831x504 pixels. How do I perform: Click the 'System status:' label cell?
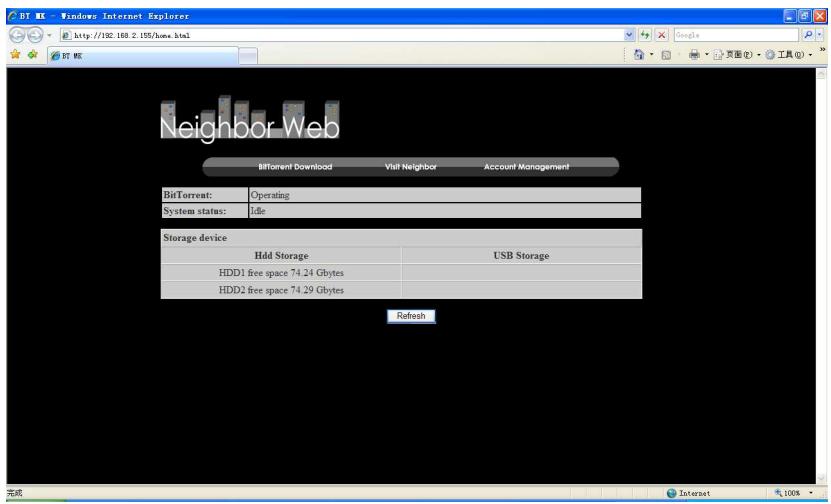[205, 211]
